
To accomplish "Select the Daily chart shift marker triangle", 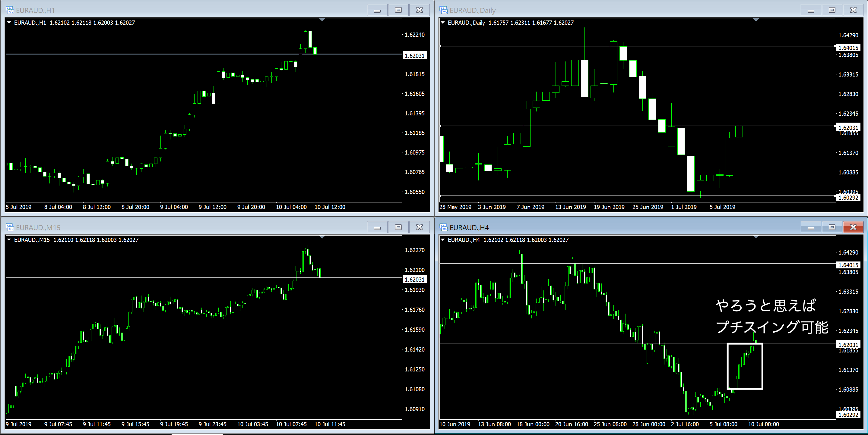I will pos(756,20).
